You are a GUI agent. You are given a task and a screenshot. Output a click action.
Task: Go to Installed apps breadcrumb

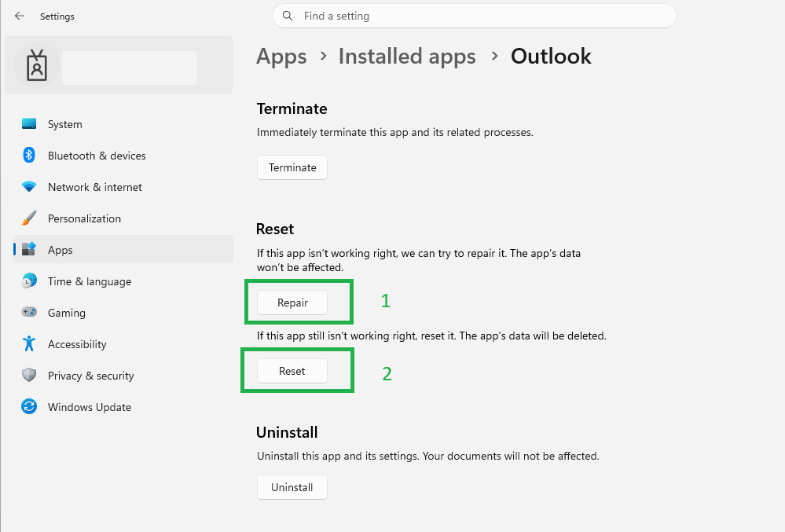pyautogui.click(x=407, y=56)
